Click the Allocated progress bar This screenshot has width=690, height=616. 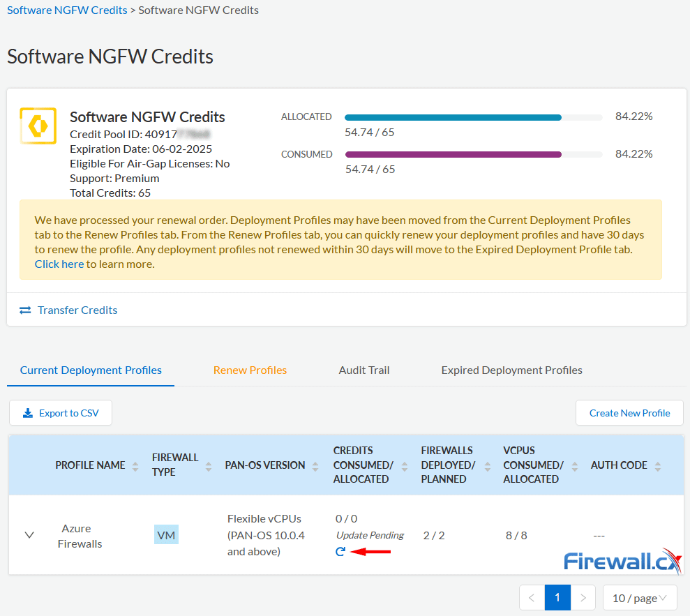point(474,117)
